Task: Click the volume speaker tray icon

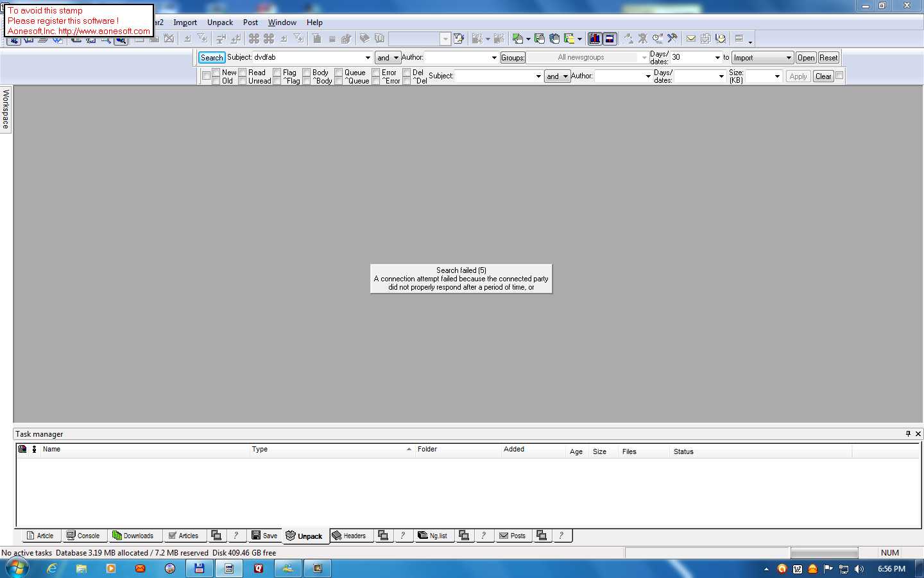Action: pyautogui.click(x=859, y=569)
